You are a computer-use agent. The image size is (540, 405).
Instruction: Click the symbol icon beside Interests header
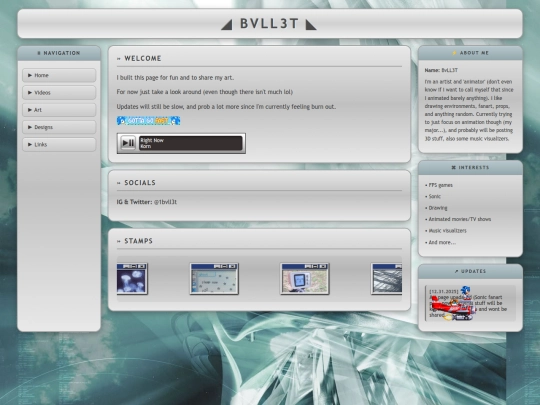(x=454, y=167)
